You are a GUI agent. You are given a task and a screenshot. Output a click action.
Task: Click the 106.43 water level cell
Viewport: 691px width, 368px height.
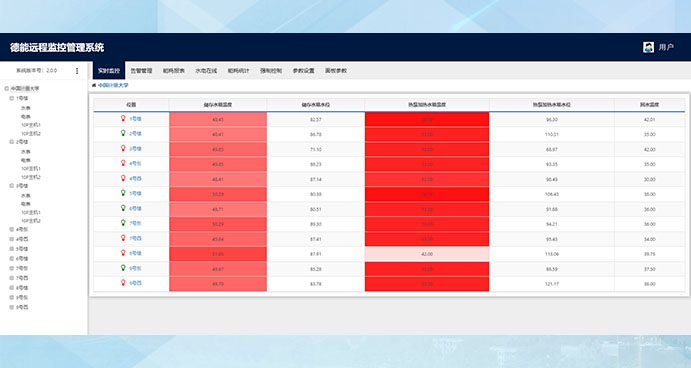click(x=552, y=194)
